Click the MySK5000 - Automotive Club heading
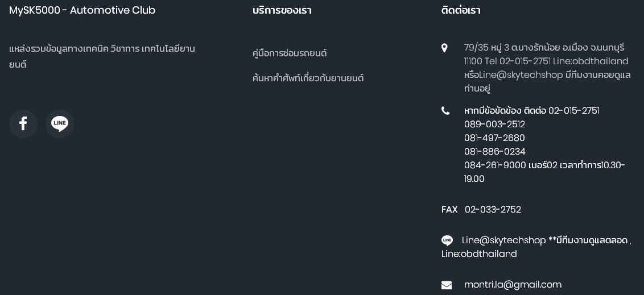 (82, 10)
